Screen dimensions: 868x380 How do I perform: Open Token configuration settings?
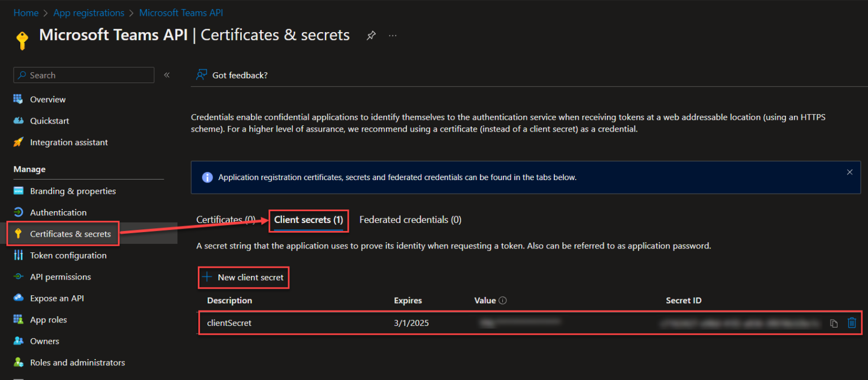point(68,255)
